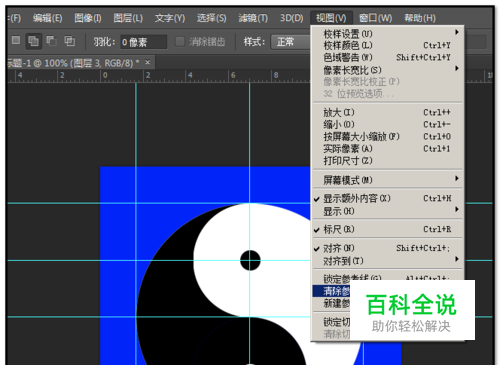The image size is (500, 365).
Task: Expand the 屏幕模式 (M) submenu
Action: 387,180
